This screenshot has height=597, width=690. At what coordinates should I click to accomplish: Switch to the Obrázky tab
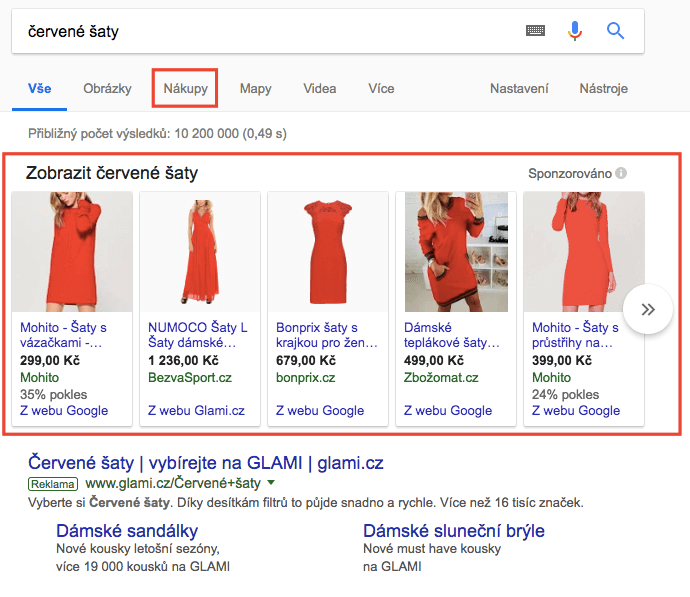click(107, 89)
